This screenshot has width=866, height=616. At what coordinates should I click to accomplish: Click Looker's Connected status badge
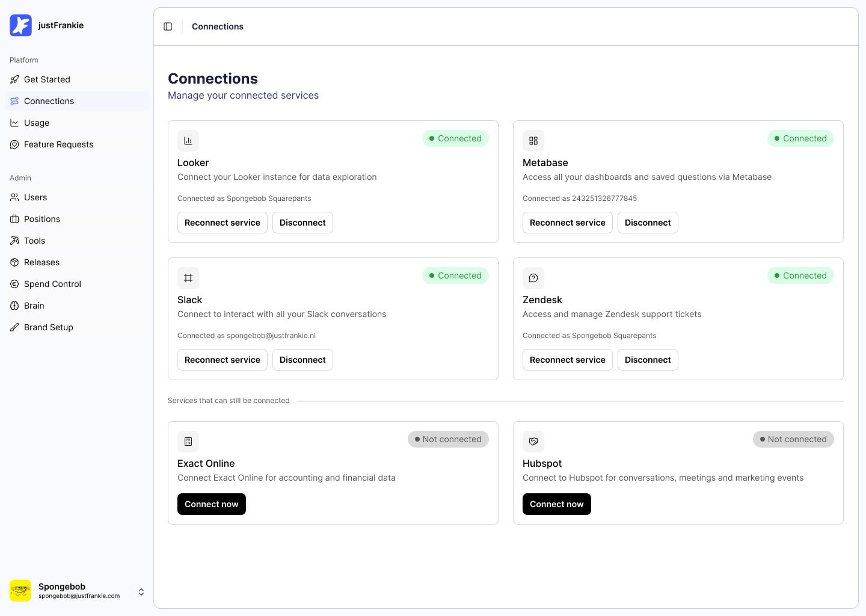click(455, 138)
